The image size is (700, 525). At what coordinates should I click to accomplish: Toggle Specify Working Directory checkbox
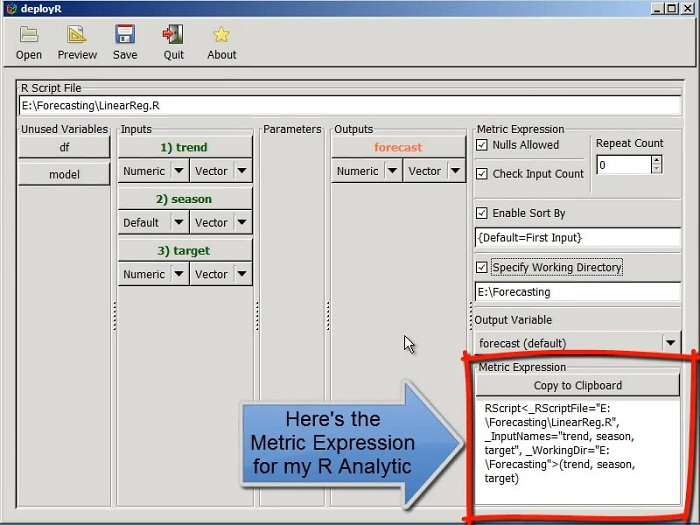[x=483, y=268]
